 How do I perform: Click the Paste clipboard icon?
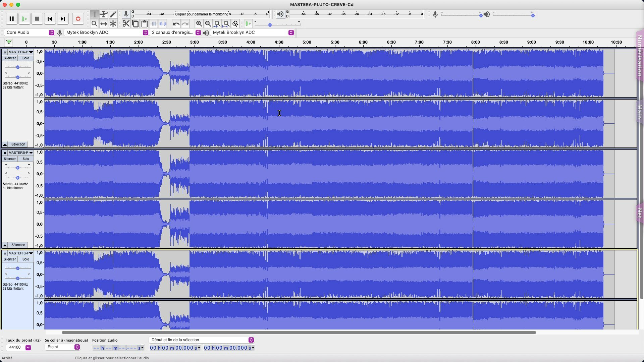(x=145, y=23)
